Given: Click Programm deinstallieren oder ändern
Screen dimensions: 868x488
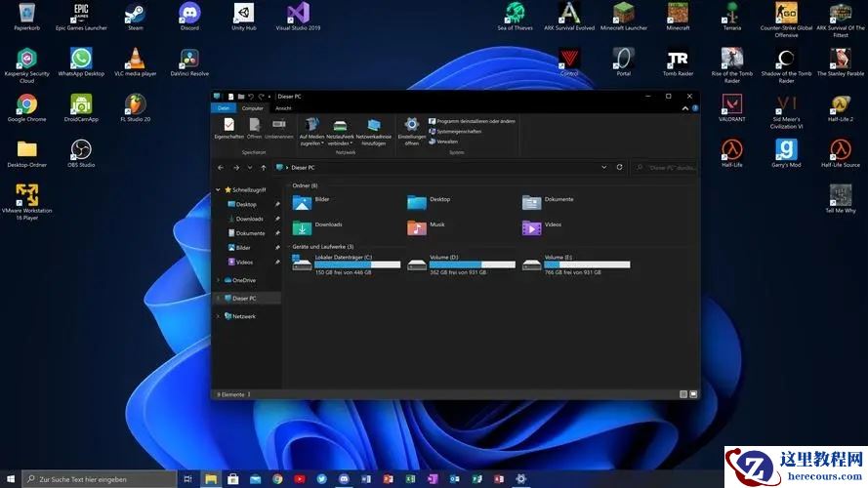Looking at the screenshot, I should click(472, 121).
